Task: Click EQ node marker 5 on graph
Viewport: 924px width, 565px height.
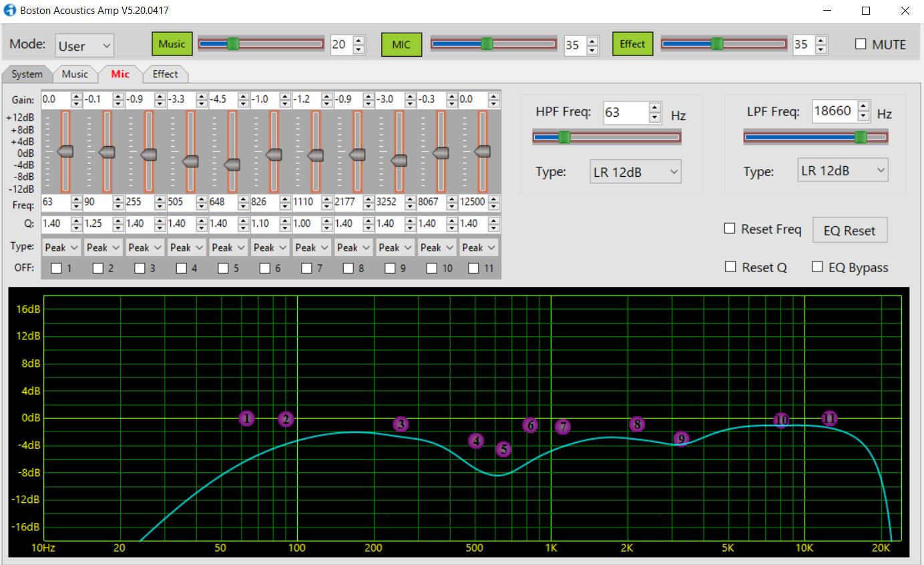Action: point(503,450)
